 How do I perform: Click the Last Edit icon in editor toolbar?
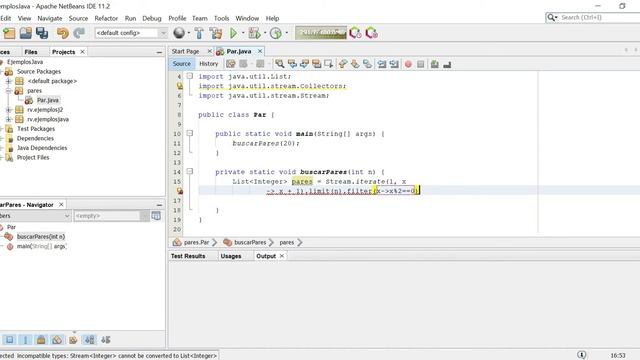231,64
